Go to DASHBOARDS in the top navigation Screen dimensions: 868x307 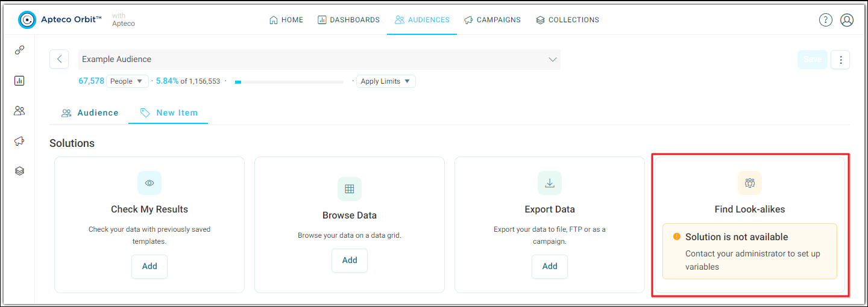coord(348,20)
